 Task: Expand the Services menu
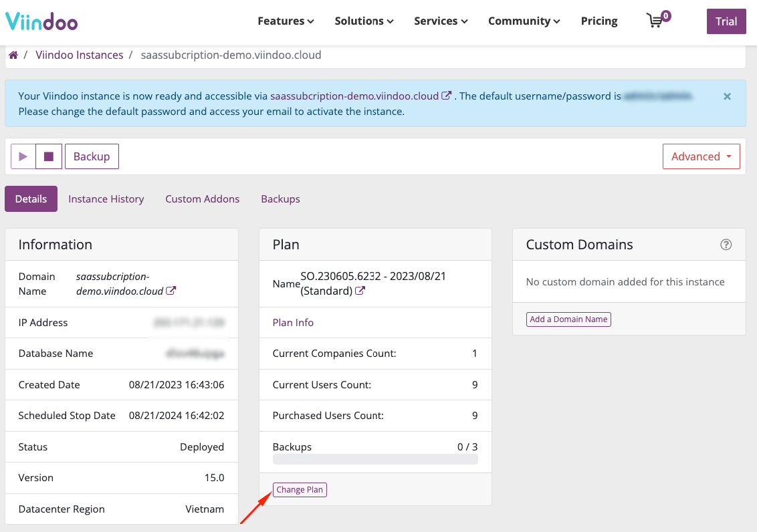(x=441, y=21)
